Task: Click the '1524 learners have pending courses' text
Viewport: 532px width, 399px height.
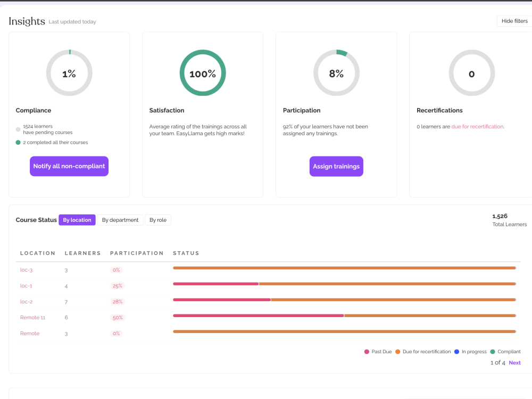Action: 48,129
